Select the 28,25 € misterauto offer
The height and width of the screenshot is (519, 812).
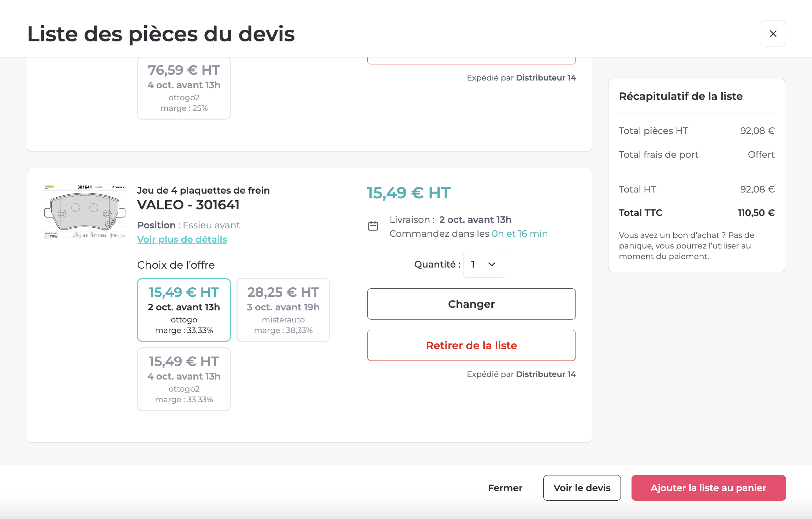(283, 310)
